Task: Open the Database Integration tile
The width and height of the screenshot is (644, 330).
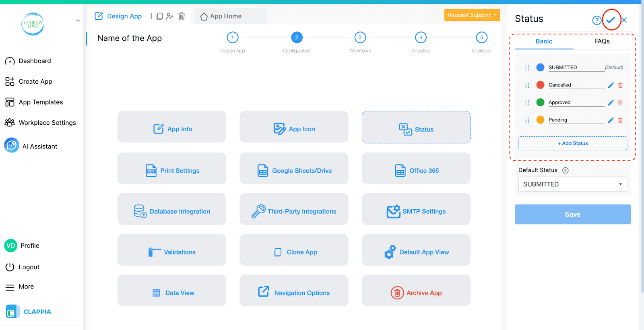Action: click(x=172, y=209)
